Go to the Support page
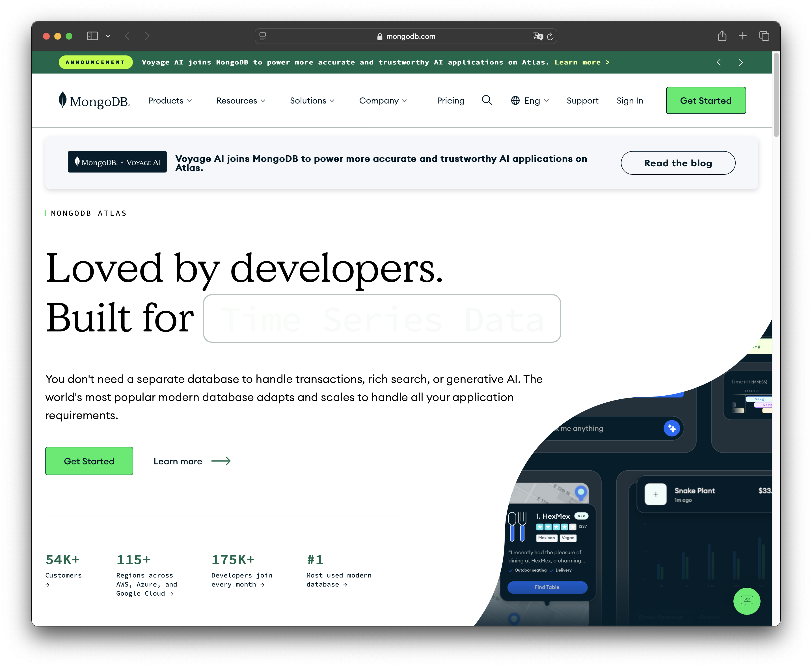Image resolution: width=812 pixels, height=668 pixels. coord(582,101)
